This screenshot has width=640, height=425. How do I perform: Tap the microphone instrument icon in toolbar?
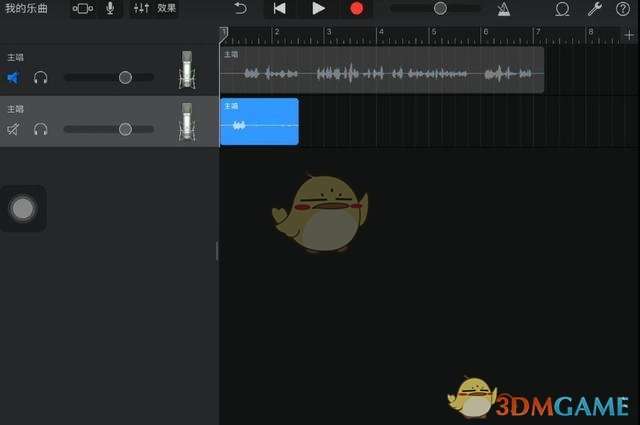[110, 8]
